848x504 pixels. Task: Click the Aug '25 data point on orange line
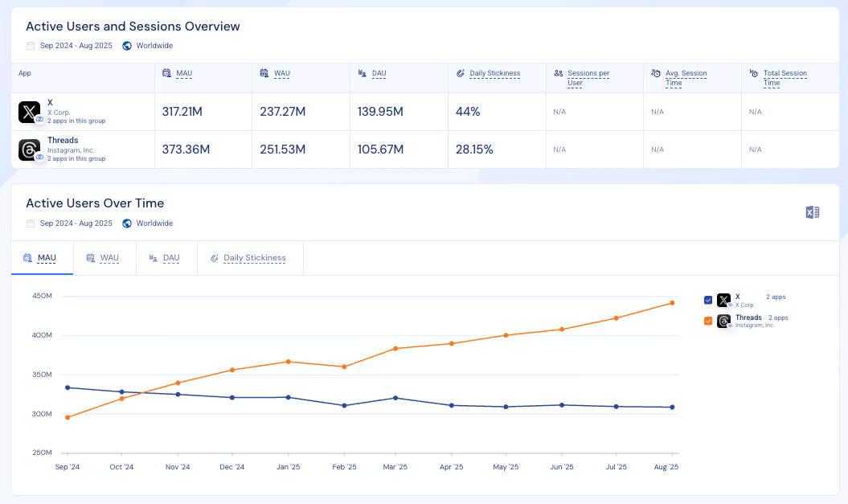[672, 305]
